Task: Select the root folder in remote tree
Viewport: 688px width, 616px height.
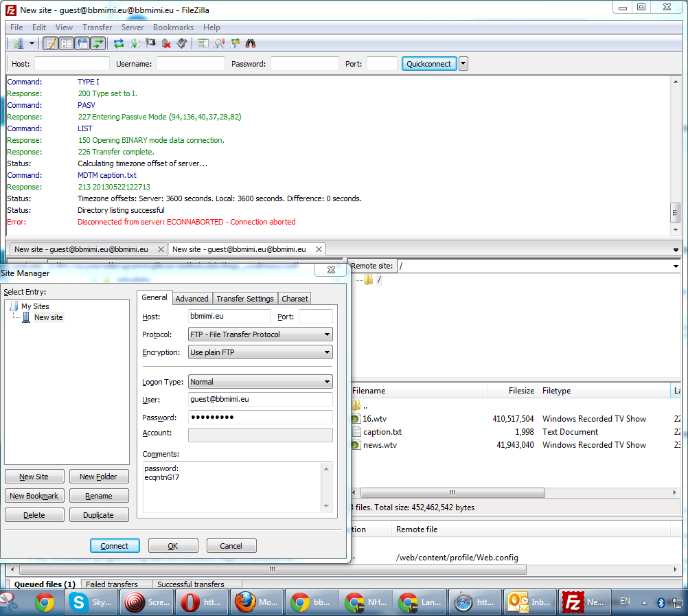Action: pos(379,280)
